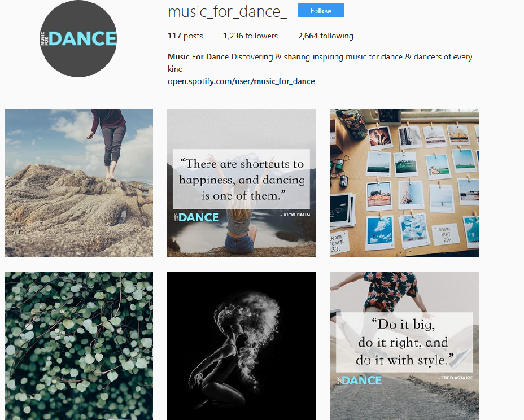524x420 pixels.
Task: Click the Fred Astaire attribution text
Action: click(x=455, y=378)
